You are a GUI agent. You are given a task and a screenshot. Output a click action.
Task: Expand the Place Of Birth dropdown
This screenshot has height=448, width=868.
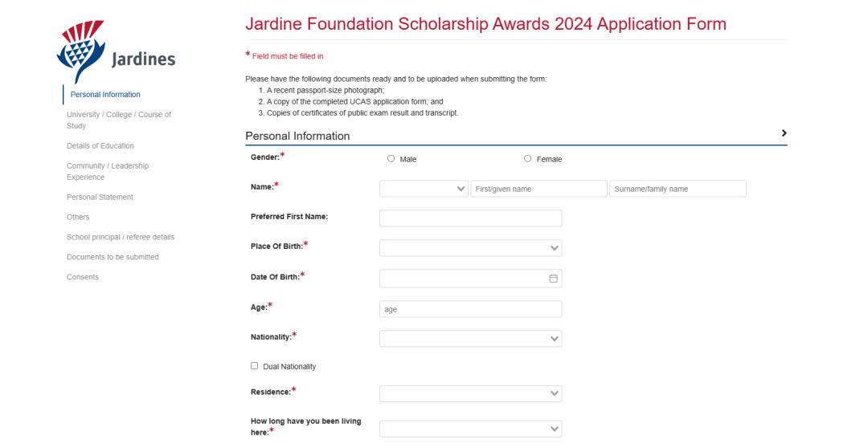470,248
